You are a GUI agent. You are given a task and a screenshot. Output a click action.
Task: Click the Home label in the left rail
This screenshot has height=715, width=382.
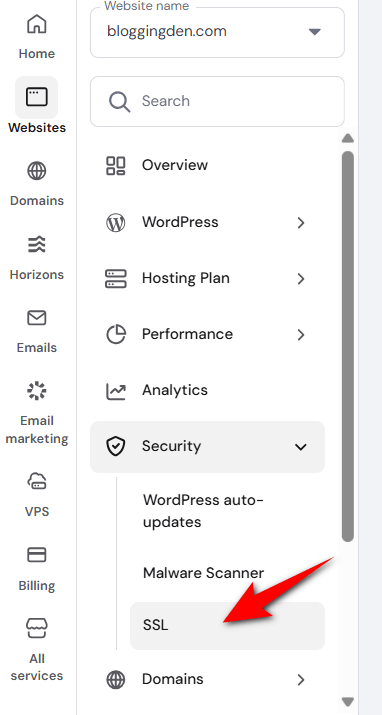(36, 53)
